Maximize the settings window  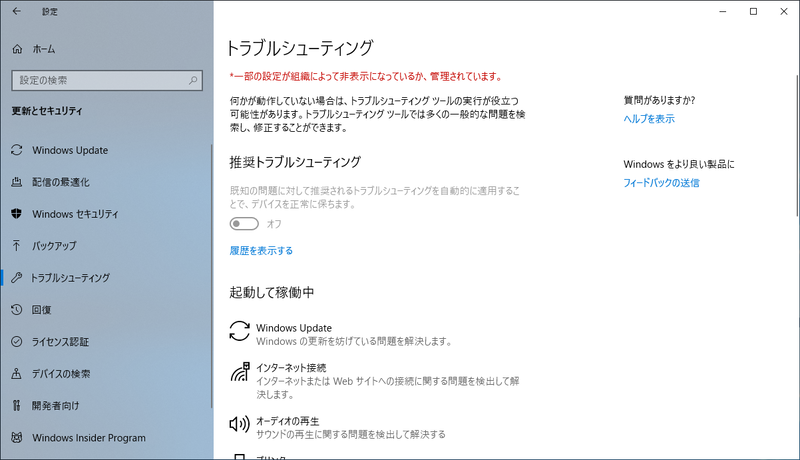[753, 11]
